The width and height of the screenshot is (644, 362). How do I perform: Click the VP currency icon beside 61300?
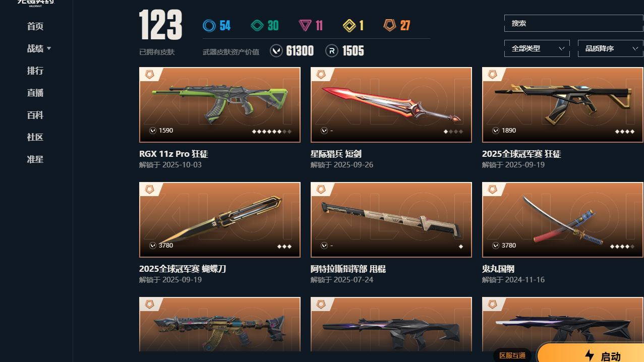click(x=276, y=51)
